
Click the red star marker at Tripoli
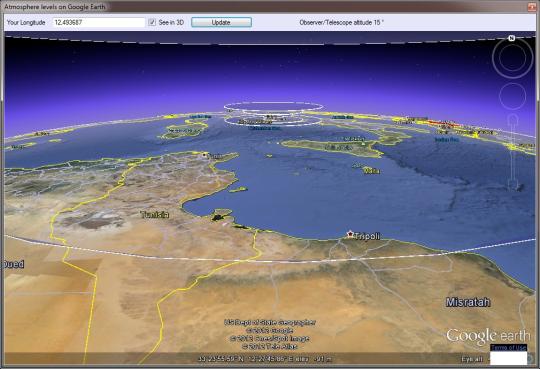(x=350, y=234)
